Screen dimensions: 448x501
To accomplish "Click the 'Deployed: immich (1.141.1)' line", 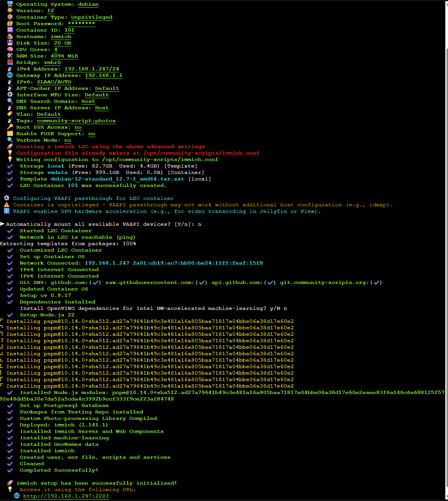I will point(64,424).
